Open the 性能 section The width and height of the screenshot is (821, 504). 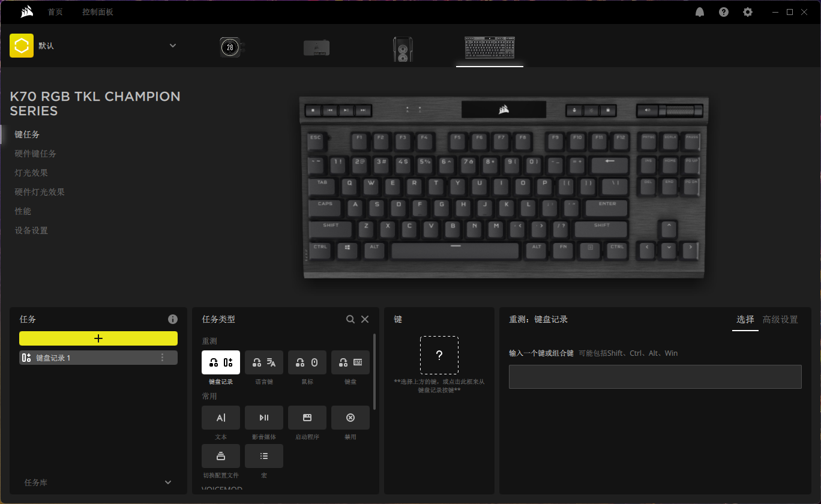[x=23, y=211]
